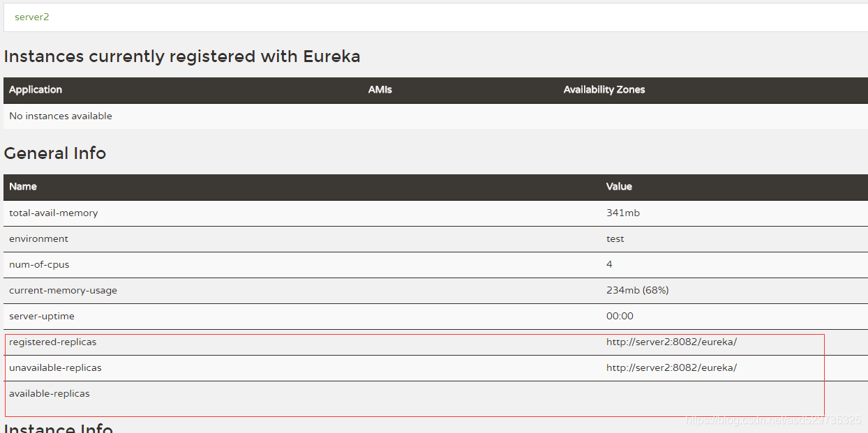The height and width of the screenshot is (433, 868).
Task: Select the Application column header
Action: tap(36, 90)
